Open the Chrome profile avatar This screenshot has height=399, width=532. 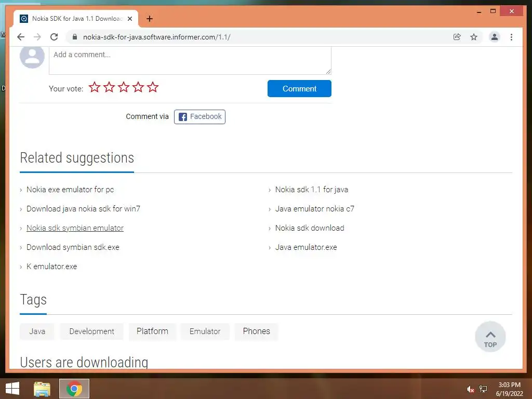[495, 37]
